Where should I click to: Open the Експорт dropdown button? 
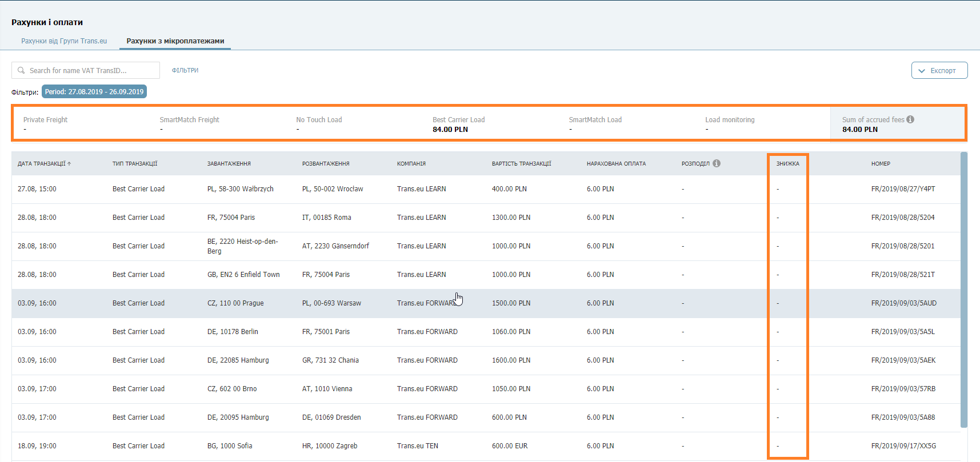tap(939, 70)
